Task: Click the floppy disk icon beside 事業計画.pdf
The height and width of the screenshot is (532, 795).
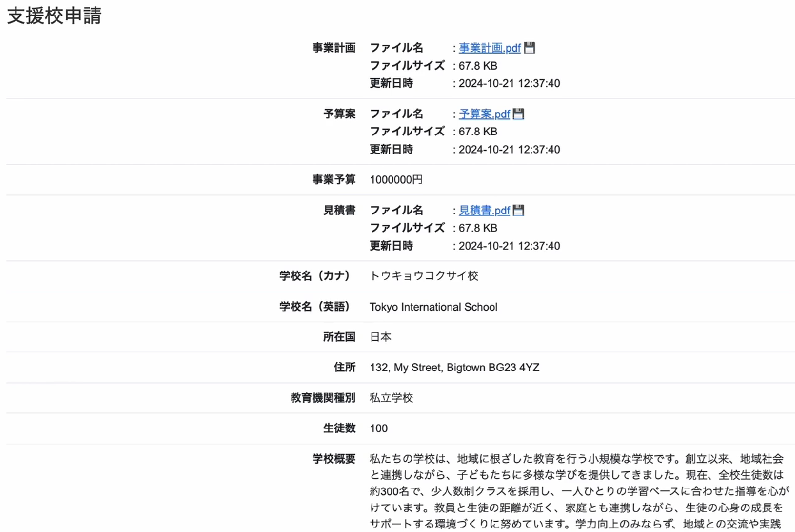Action: coord(528,47)
